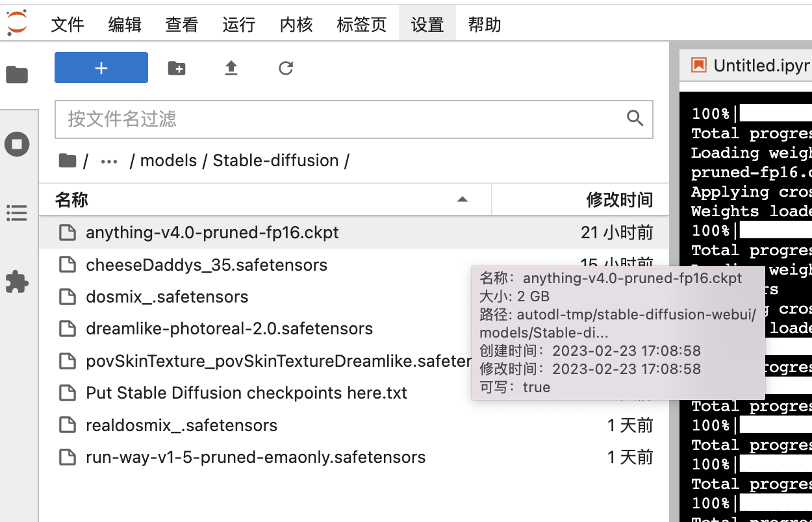The height and width of the screenshot is (522, 812).
Task: Click file icon beside dreamlike-photoreal-2.0.safetensors
Action: pyautogui.click(x=68, y=329)
